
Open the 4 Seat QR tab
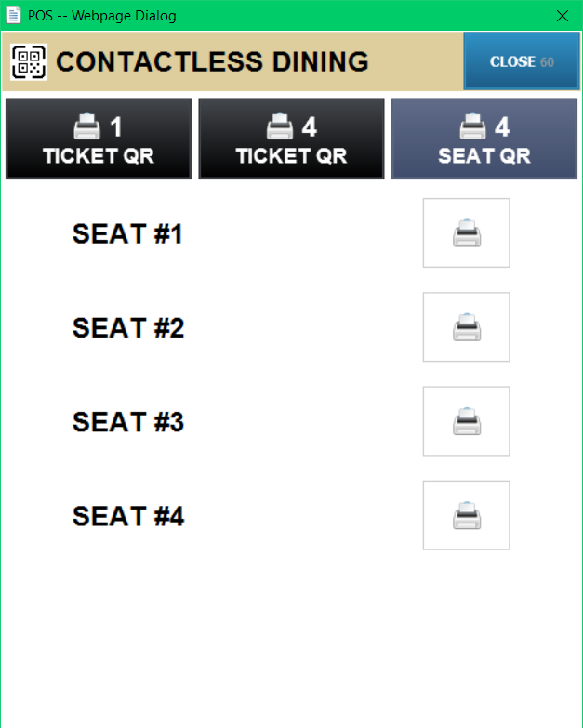point(484,139)
